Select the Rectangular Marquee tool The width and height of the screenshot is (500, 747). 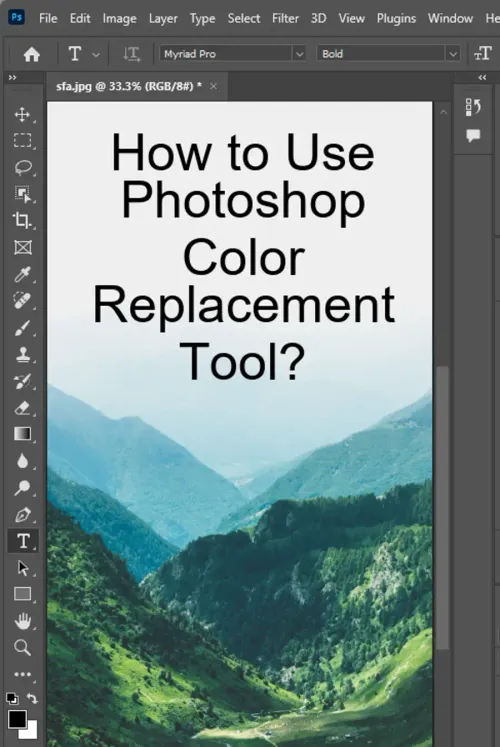(22, 141)
